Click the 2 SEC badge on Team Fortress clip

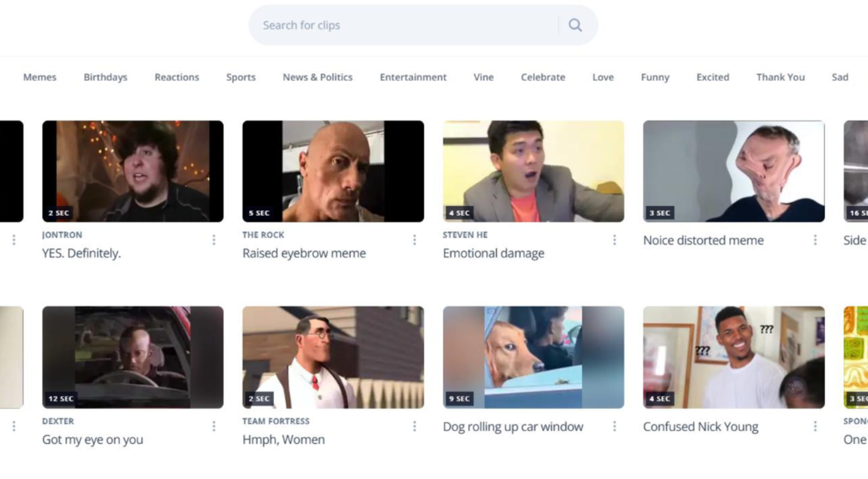click(259, 399)
